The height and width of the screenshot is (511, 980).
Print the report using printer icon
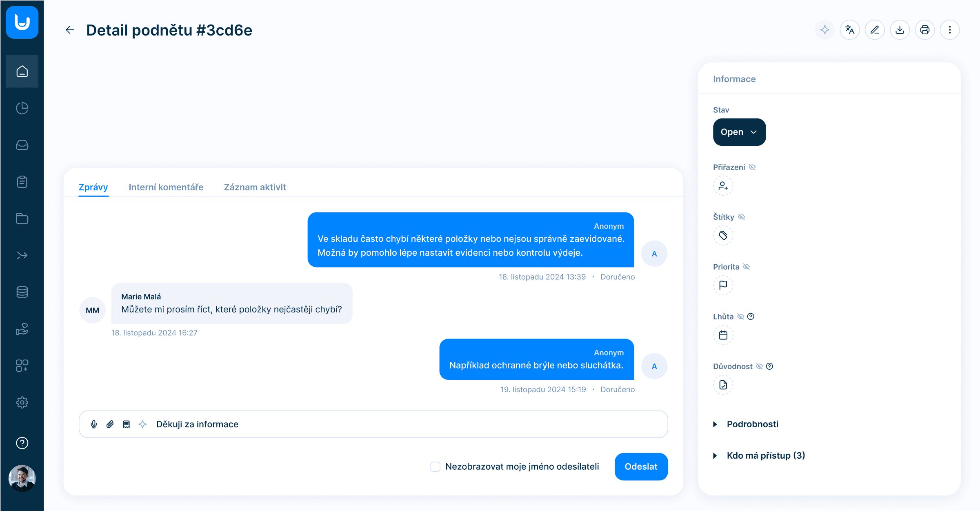925,30
